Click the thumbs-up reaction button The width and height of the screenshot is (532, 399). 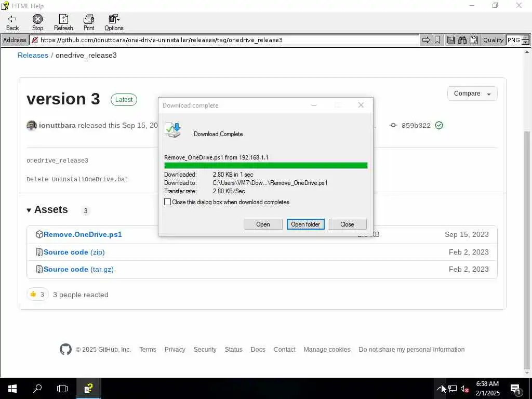[x=37, y=295]
